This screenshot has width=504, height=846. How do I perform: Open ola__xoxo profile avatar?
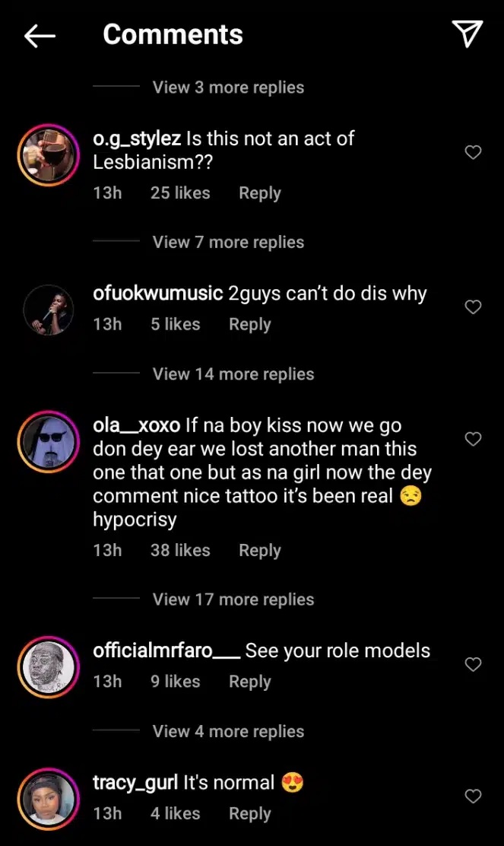click(x=48, y=440)
